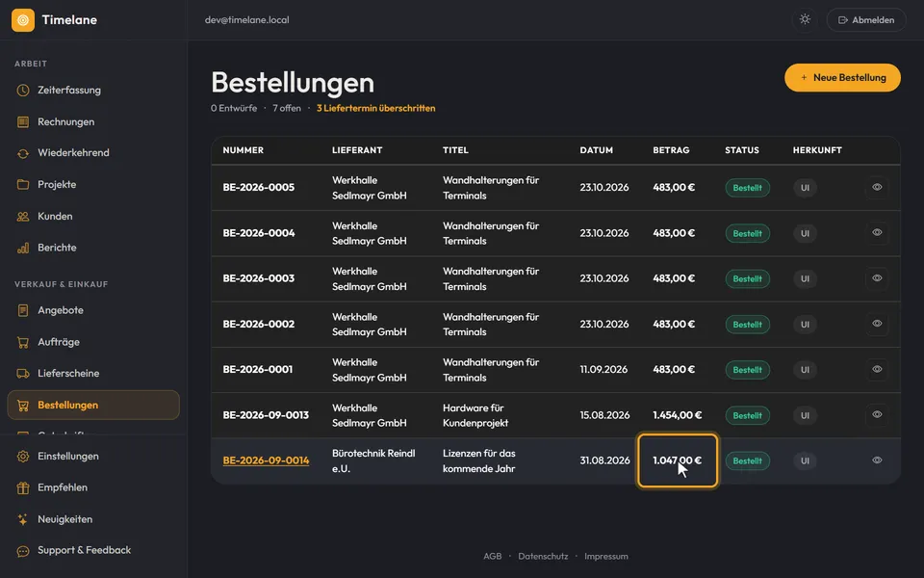Screen dimensions: 924x578
Task: Click the Angebote document icon
Action: click(x=23, y=310)
